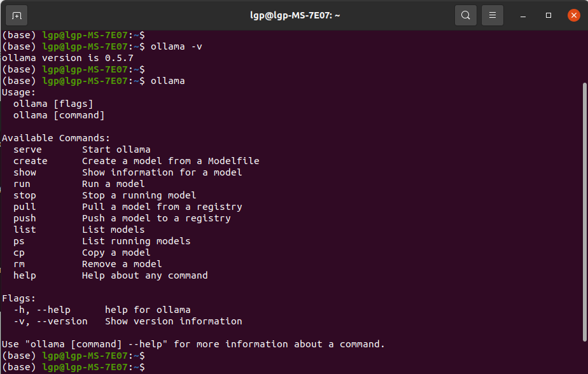Image resolution: width=588 pixels, height=374 pixels.
Task: Click 'Help about any command' description
Action: [144, 276]
